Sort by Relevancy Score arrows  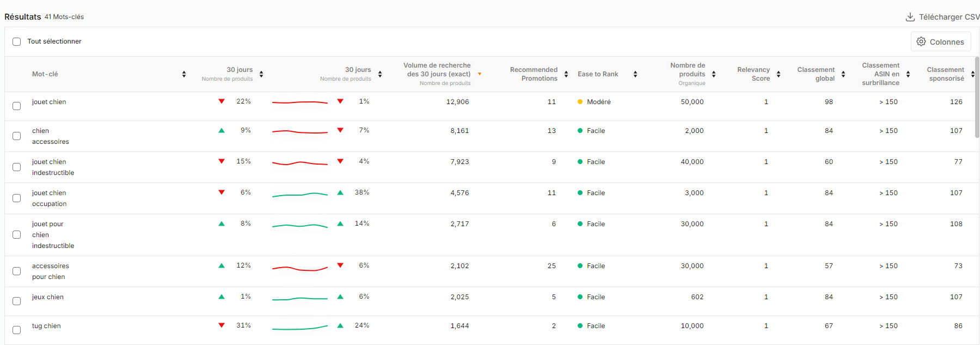[x=779, y=74]
